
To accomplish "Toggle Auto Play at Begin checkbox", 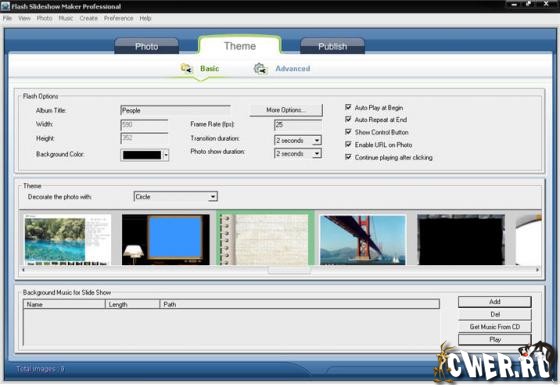I will [x=348, y=107].
